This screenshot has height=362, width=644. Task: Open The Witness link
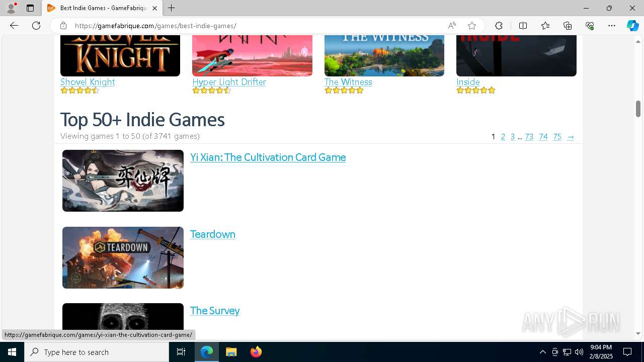348,82
